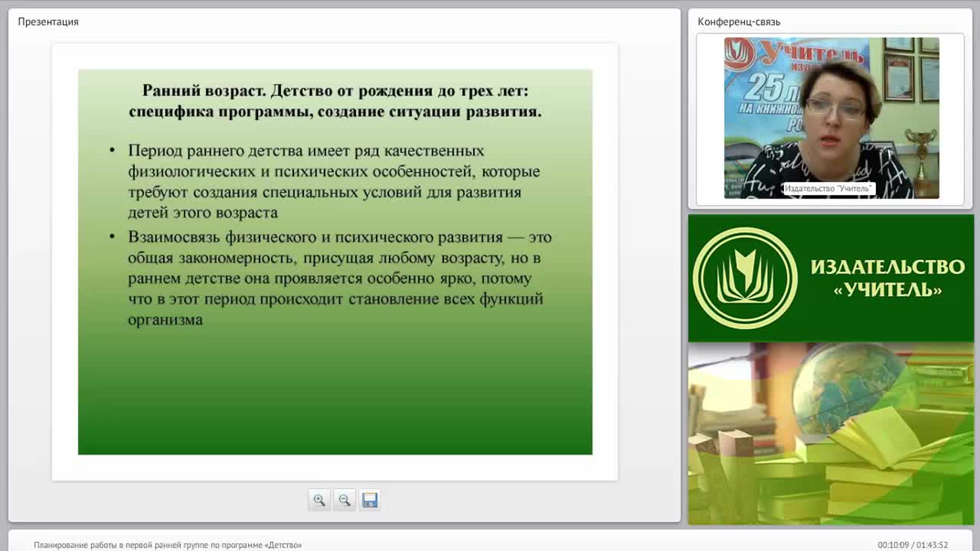Zoom out of the presentation slide
Screen dimensions: 980x551
345,500
